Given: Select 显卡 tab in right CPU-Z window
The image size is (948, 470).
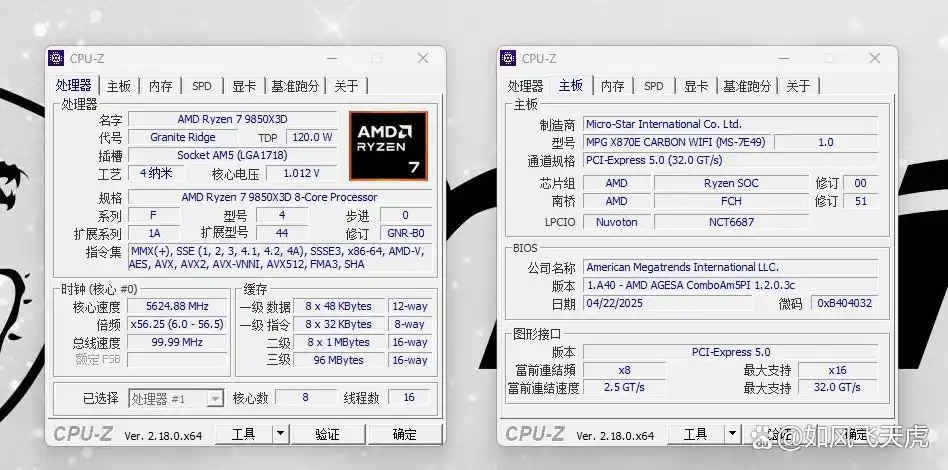Looking at the screenshot, I should tap(696, 86).
